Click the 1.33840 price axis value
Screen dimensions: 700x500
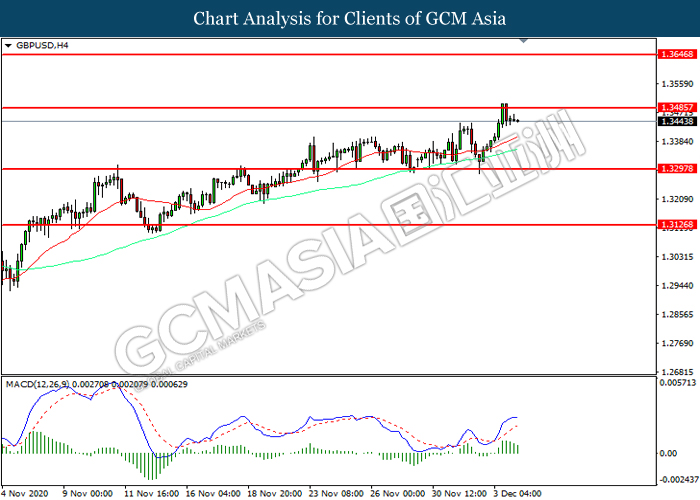pos(677,142)
